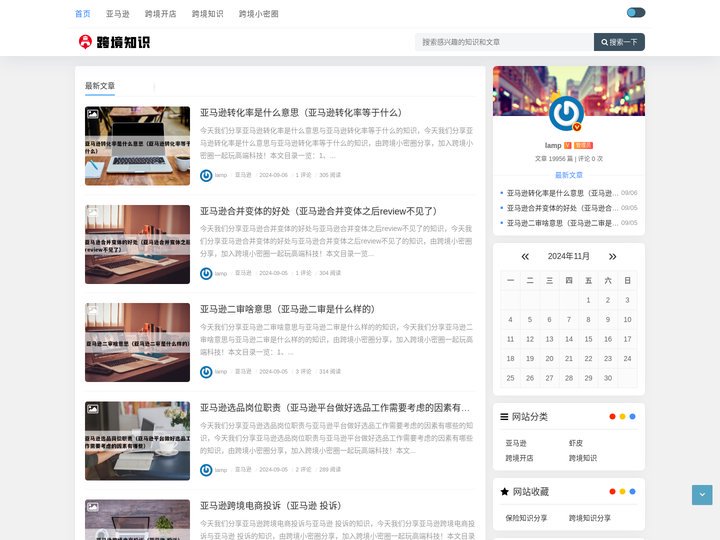The width and height of the screenshot is (720, 540).
Task: Click red dot in 网站分类 header
Action: [x=612, y=417]
